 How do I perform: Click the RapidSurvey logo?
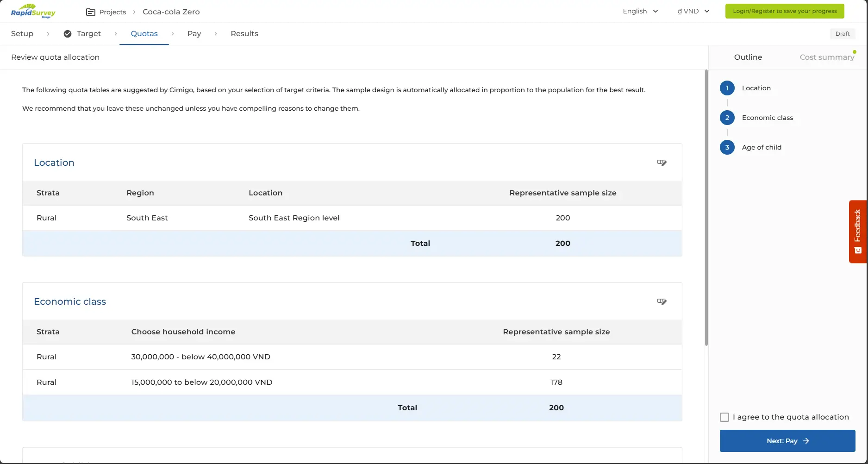tap(33, 11)
